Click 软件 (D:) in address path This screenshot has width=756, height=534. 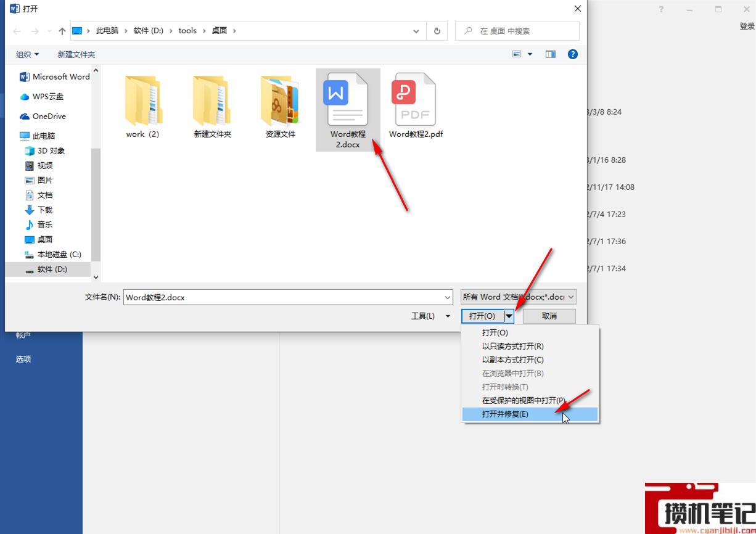pyautogui.click(x=148, y=31)
